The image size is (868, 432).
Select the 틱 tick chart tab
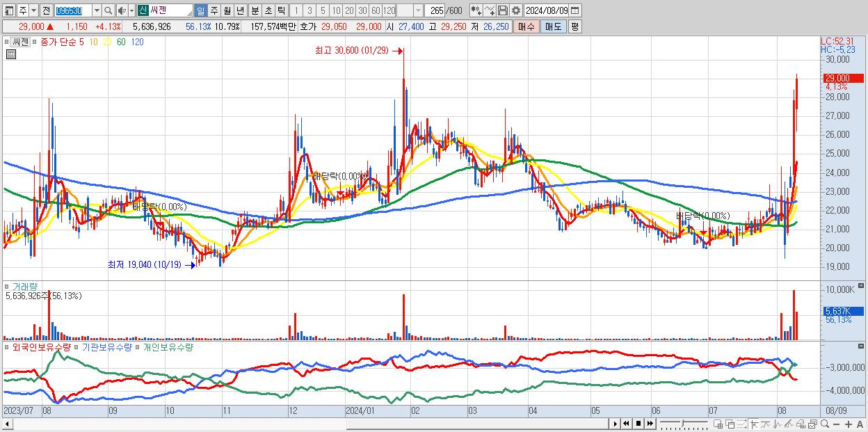pos(281,10)
